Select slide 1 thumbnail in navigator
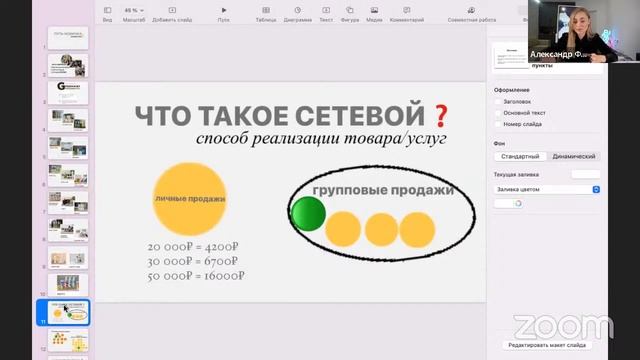The width and height of the screenshot is (640, 360). (x=68, y=38)
